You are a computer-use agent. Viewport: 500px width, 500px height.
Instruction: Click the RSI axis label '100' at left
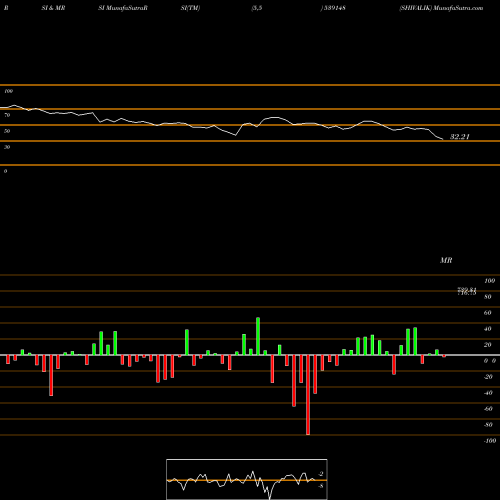pyautogui.click(x=8, y=91)
